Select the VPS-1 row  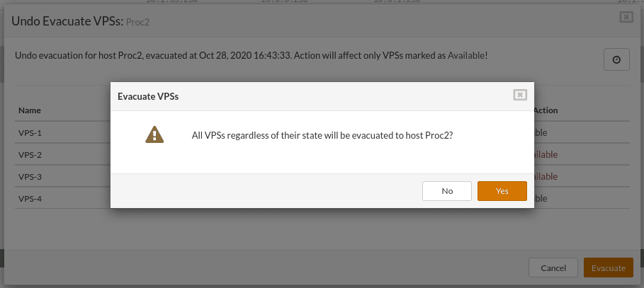point(322,133)
